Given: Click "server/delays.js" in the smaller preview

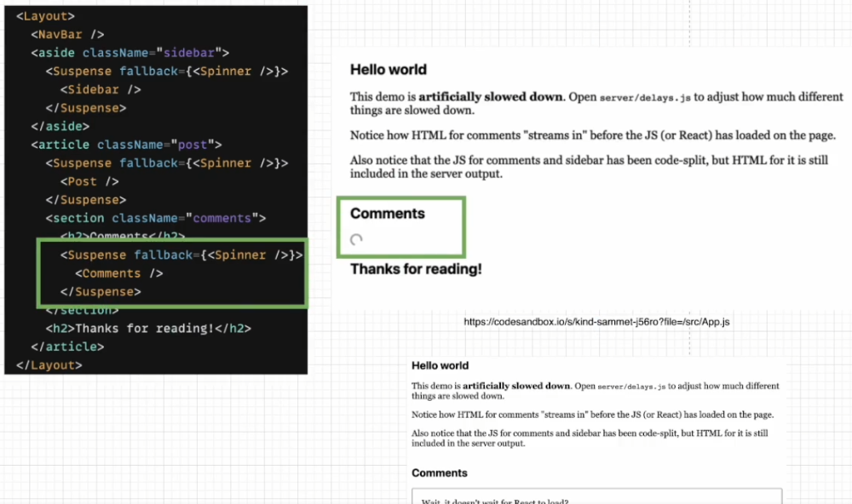Looking at the screenshot, I should click(x=631, y=387).
